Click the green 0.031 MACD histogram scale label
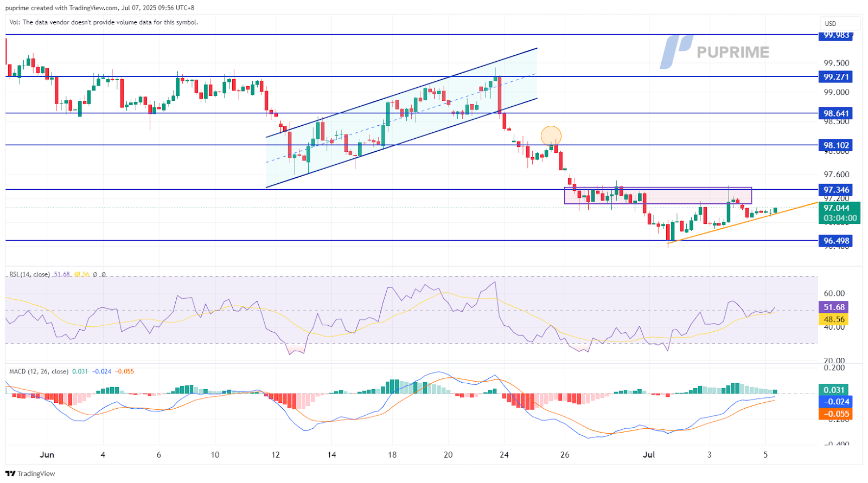The height and width of the screenshot is (483, 868). click(x=834, y=390)
